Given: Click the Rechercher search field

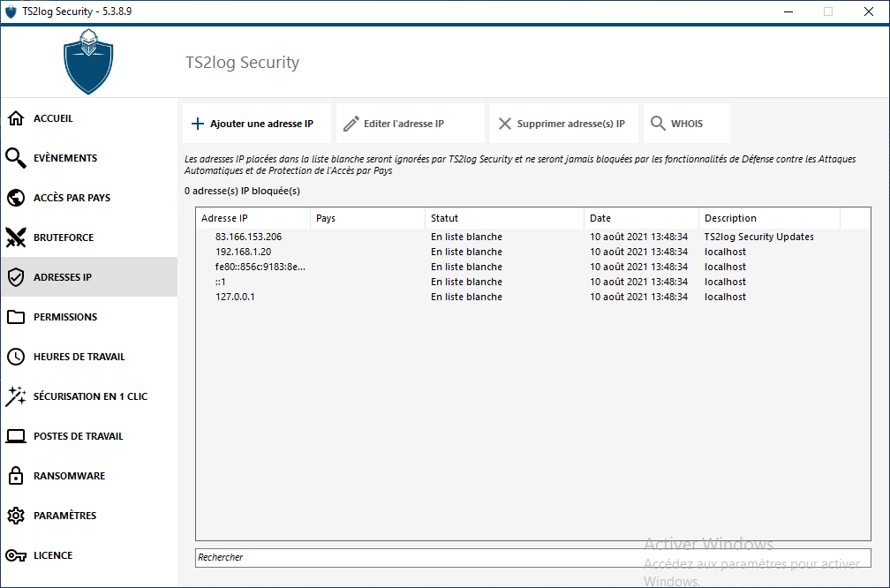Looking at the screenshot, I should pyautogui.click(x=533, y=557).
